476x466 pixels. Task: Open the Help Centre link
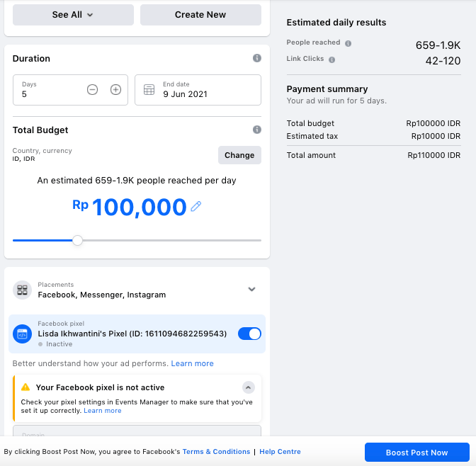[x=280, y=451]
